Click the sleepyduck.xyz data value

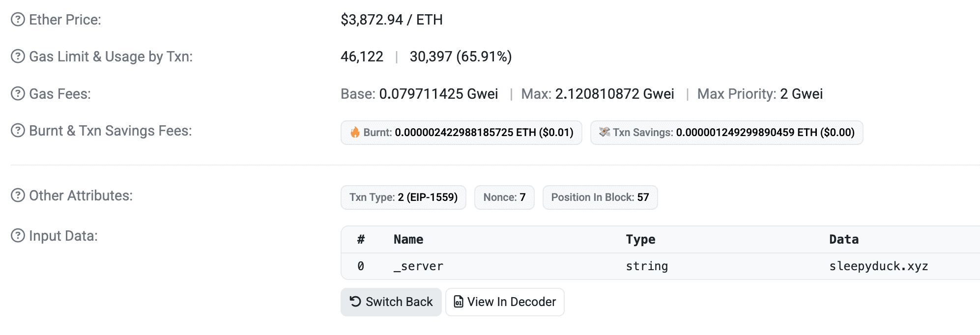[878, 266]
